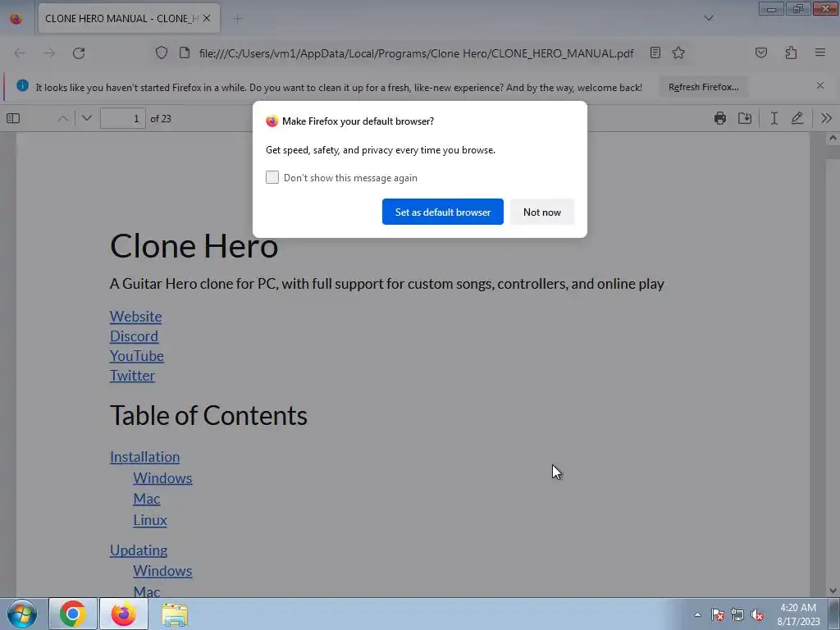
Task: Open the Twitter link
Action: tap(132, 376)
